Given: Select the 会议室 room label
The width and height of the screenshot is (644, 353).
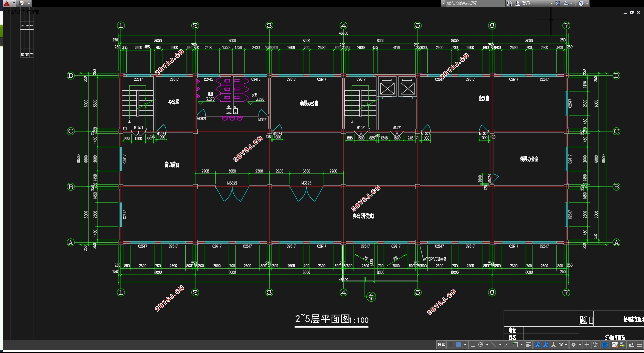Looking at the screenshot, I should pos(484,98).
